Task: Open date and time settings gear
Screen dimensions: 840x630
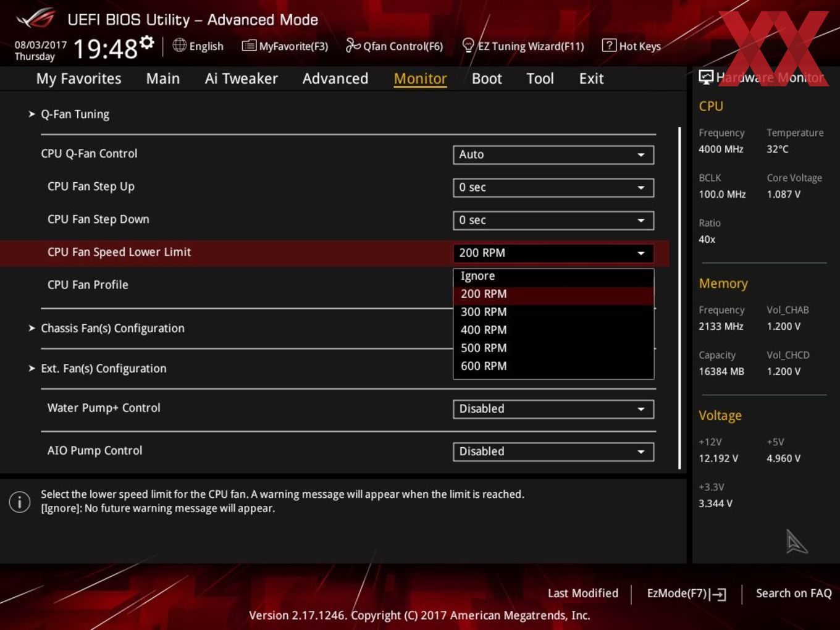Action: point(147,43)
